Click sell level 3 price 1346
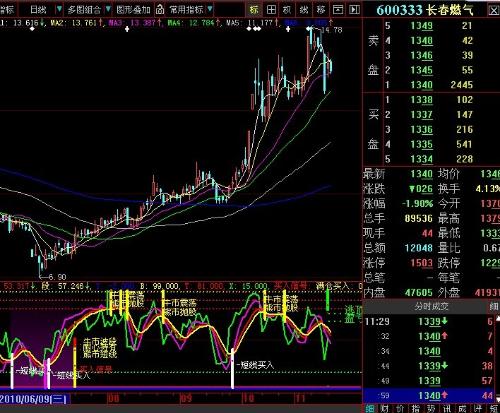The height and width of the screenshot is (413, 500). pyautogui.click(x=422, y=55)
